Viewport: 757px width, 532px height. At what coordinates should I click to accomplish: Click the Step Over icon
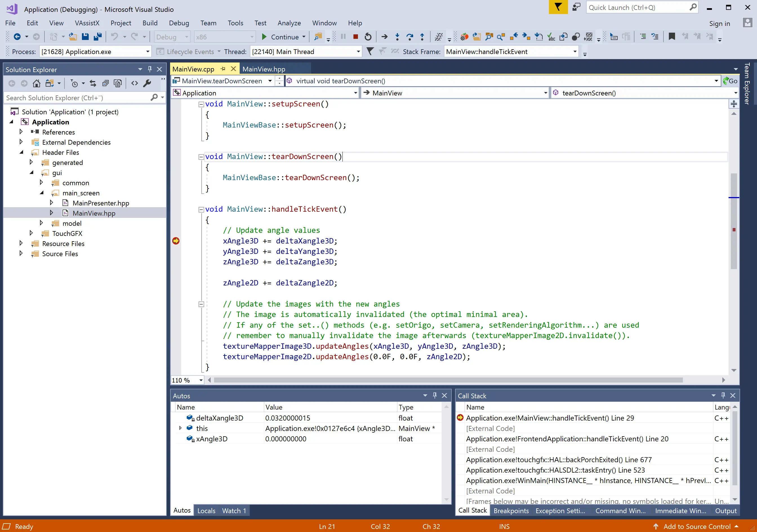(409, 37)
